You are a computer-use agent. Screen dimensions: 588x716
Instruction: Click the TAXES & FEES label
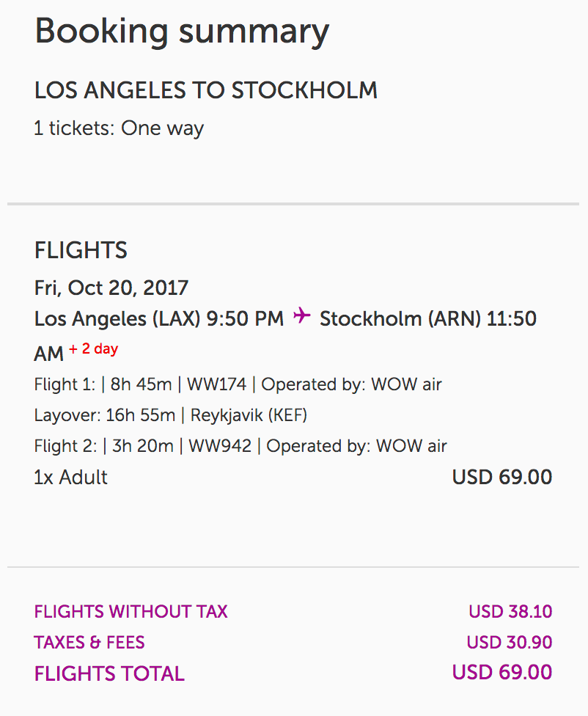(89, 643)
